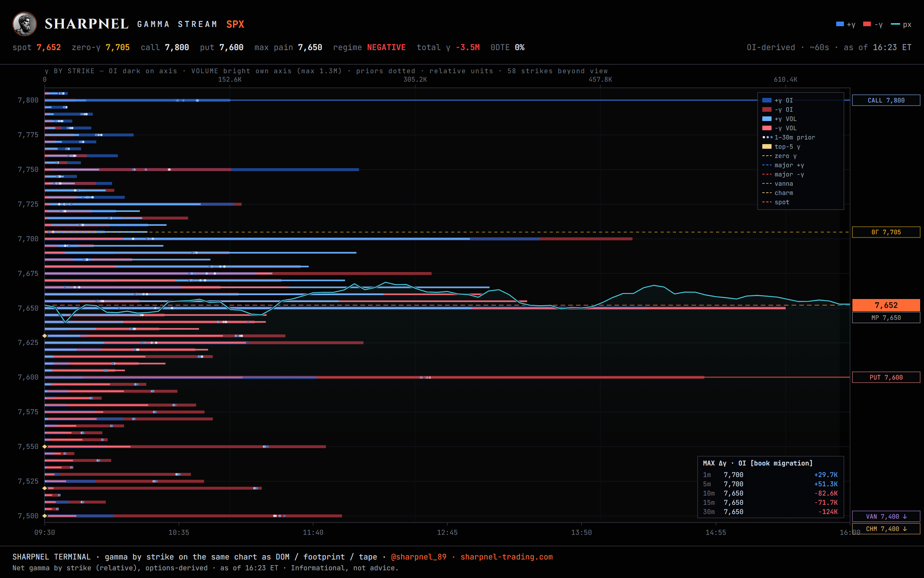The image size is (924, 578).
Task: Click the 7,550 strike axis label
Action: click(28, 447)
